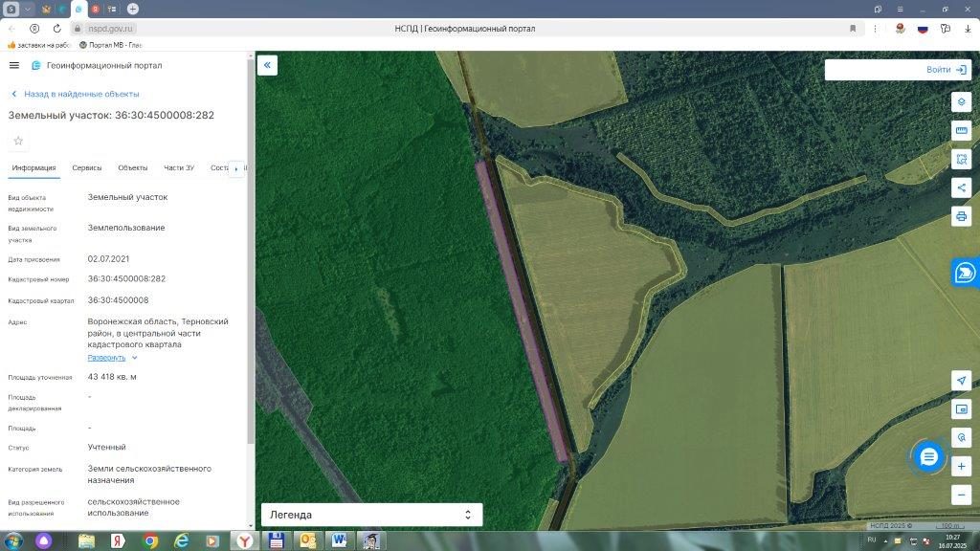Switch to the Сервисы tab
This screenshot has width=980, height=551.
[x=87, y=168]
